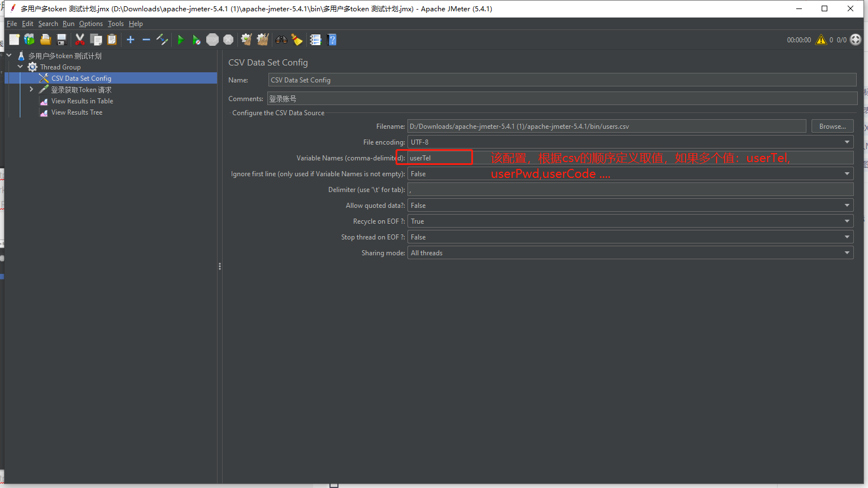Click the Start no pauses icon

(196, 40)
